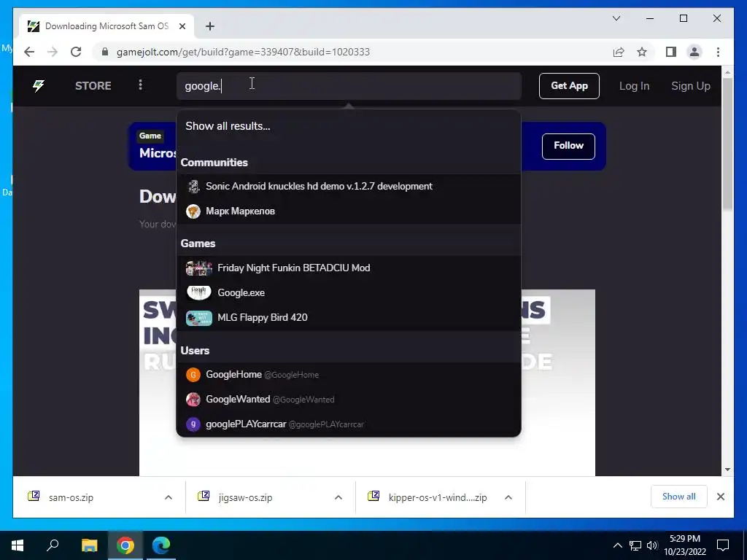Click the orange GoogleHome avatar icon
Image resolution: width=747 pixels, height=560 pixels.
pyautogui.click(x=193, y=375)
